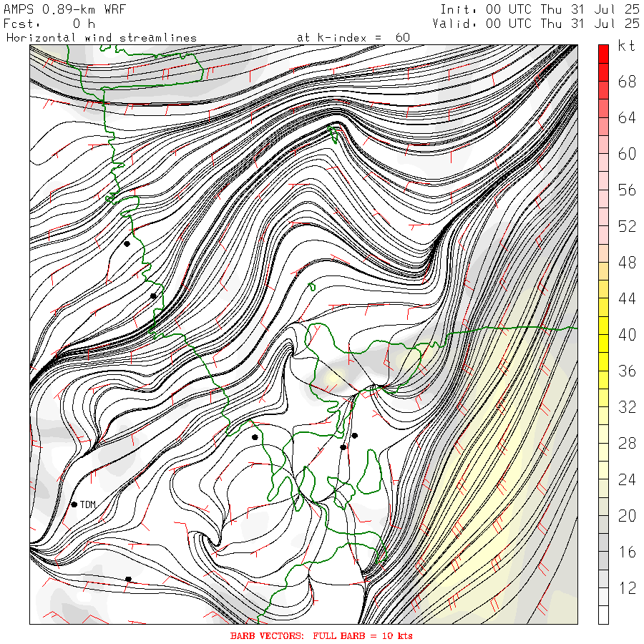
Task: Click the 48 value on the colorbar
Action: 627,263
